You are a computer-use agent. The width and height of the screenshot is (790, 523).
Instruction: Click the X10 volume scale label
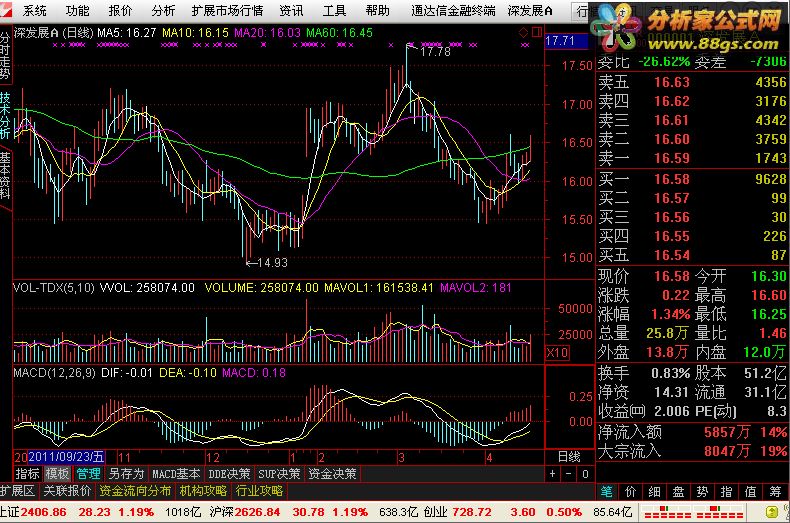pos(557,352)
